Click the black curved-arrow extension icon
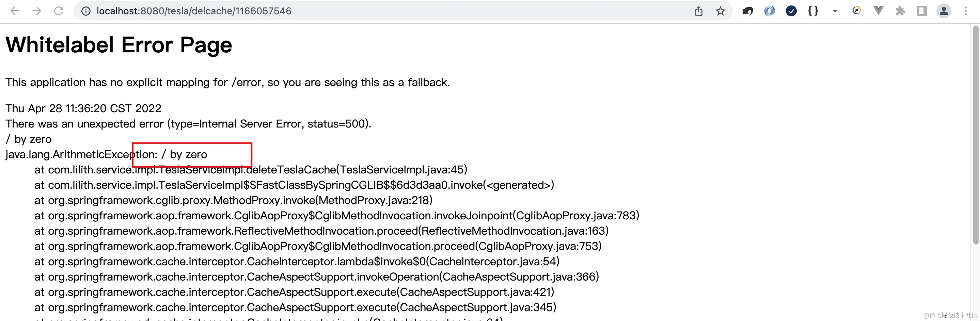The width and height of the screenshot is (980, 321). tap(747, 11)
